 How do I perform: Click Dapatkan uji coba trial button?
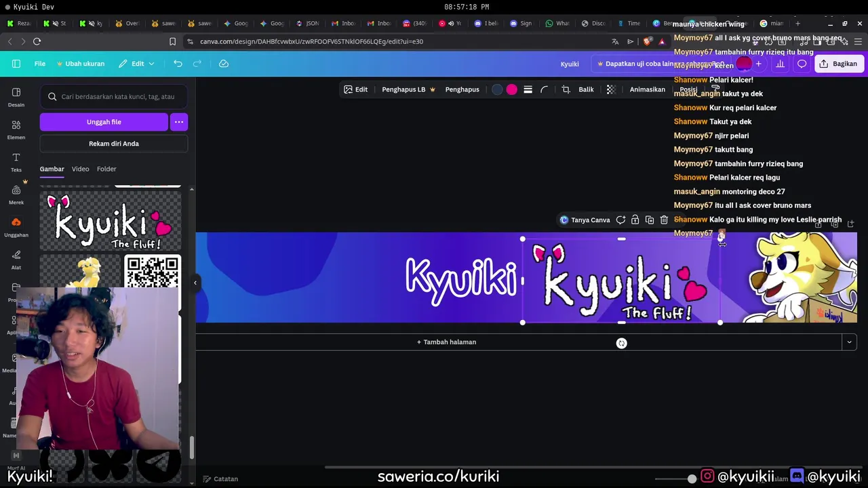661,64
